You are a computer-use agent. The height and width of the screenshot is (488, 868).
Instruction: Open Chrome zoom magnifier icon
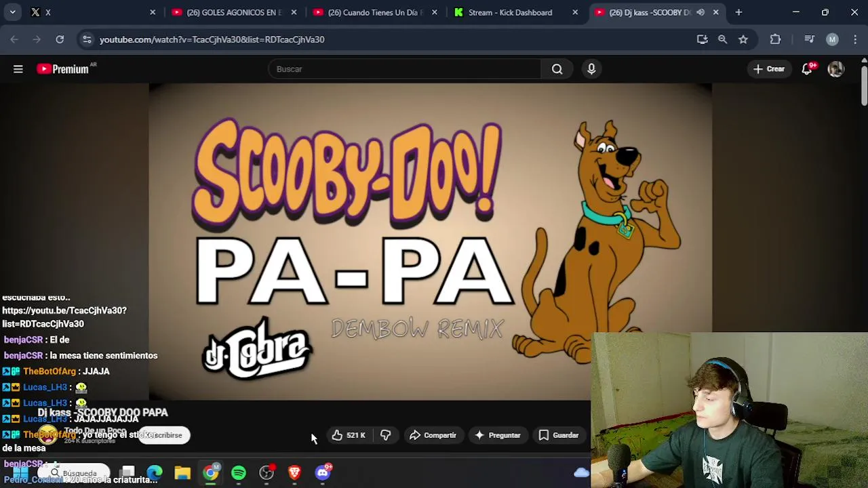point(723,39)
